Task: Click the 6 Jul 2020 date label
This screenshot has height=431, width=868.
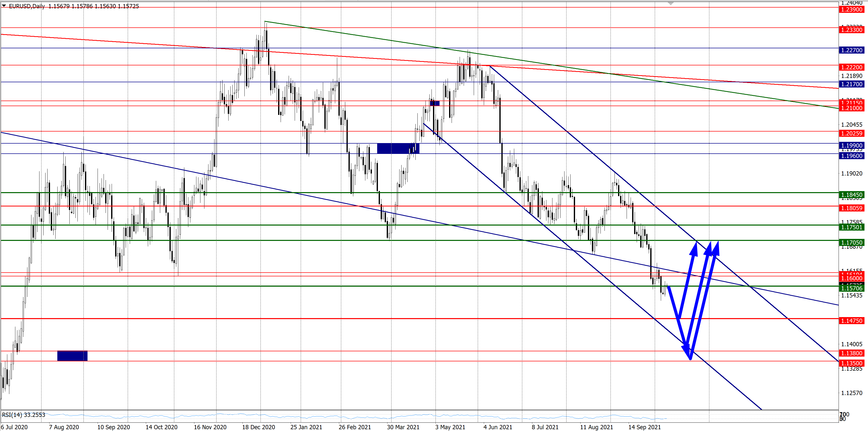Action: pos(14,427)
